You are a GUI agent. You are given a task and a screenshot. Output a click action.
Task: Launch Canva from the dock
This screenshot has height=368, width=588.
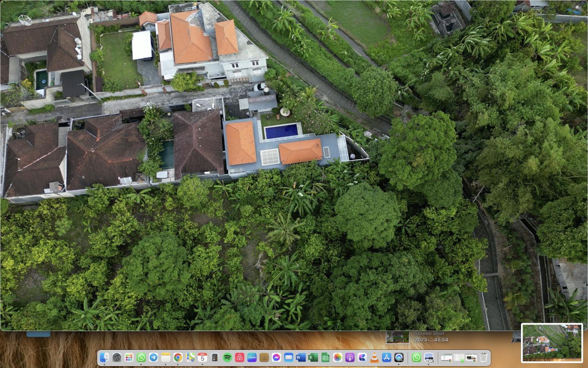pos(252,358)
